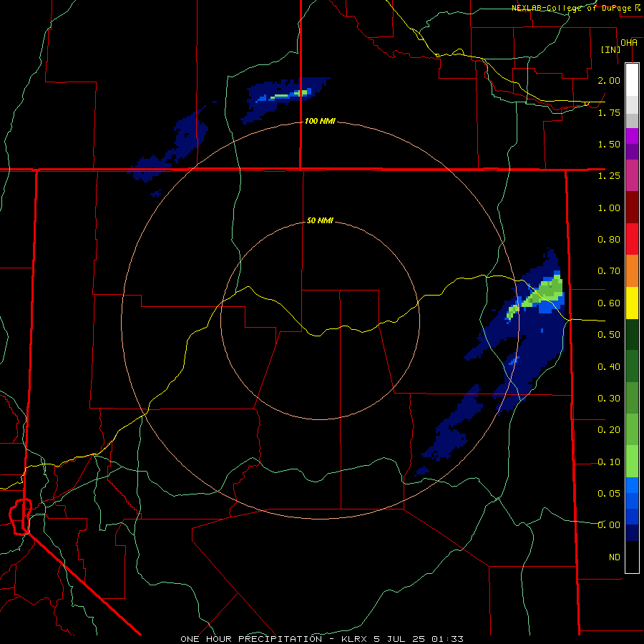Click the 0.30 legend value
Viewport: 644px width, 644px height.
[609, 399]
